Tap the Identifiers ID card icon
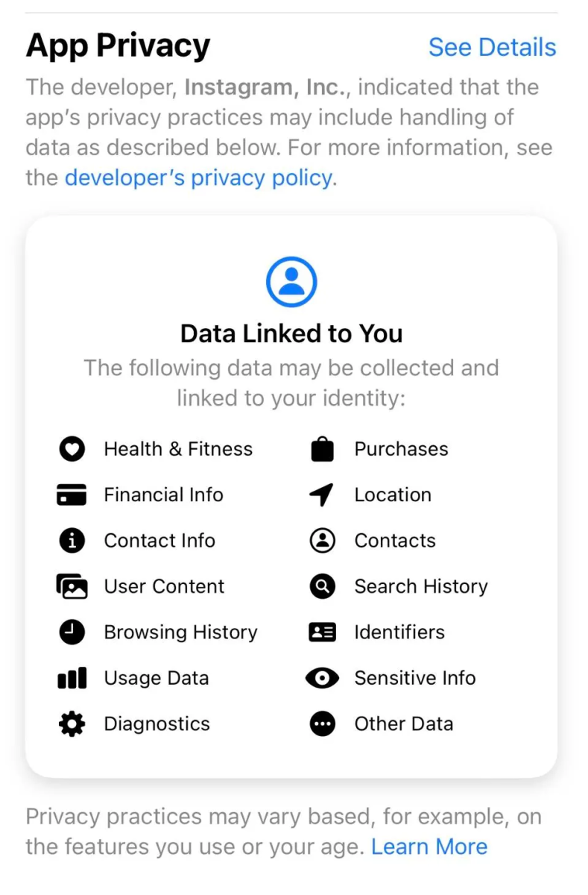 322,632
